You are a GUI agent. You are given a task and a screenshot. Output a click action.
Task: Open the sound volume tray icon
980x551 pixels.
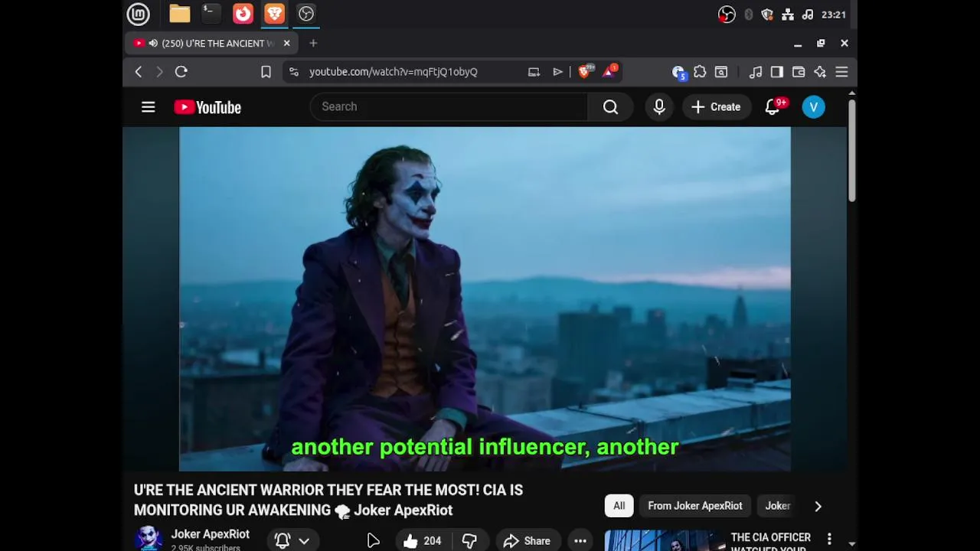807,15
